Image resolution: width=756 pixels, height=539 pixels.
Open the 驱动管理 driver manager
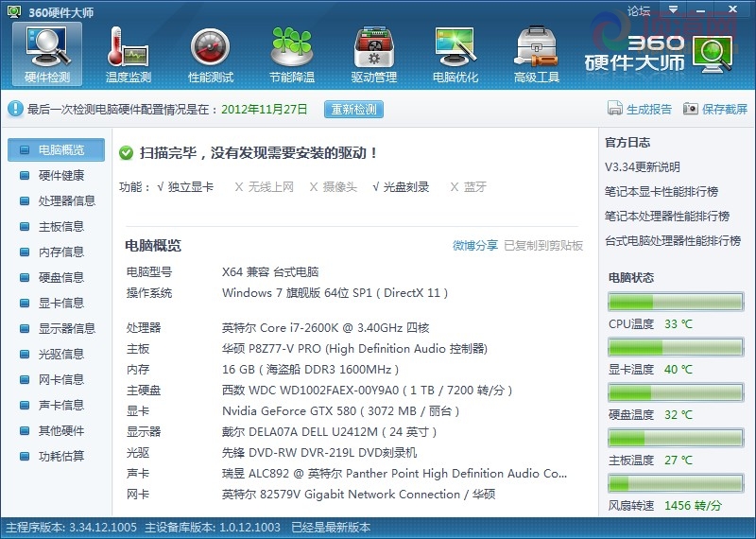pyautogui.click(x=373, y=54)
